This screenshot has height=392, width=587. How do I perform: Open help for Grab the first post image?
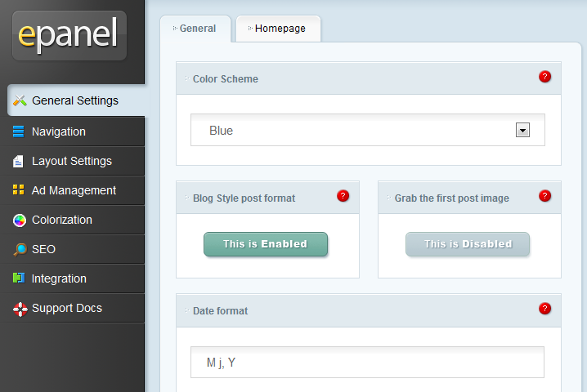(x=544, y=196)
